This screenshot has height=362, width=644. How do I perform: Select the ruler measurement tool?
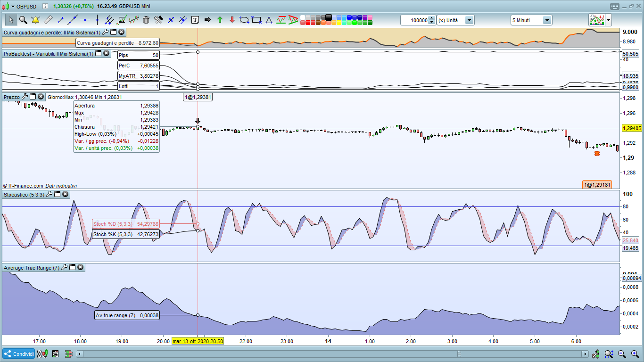(x=48, y=20)
